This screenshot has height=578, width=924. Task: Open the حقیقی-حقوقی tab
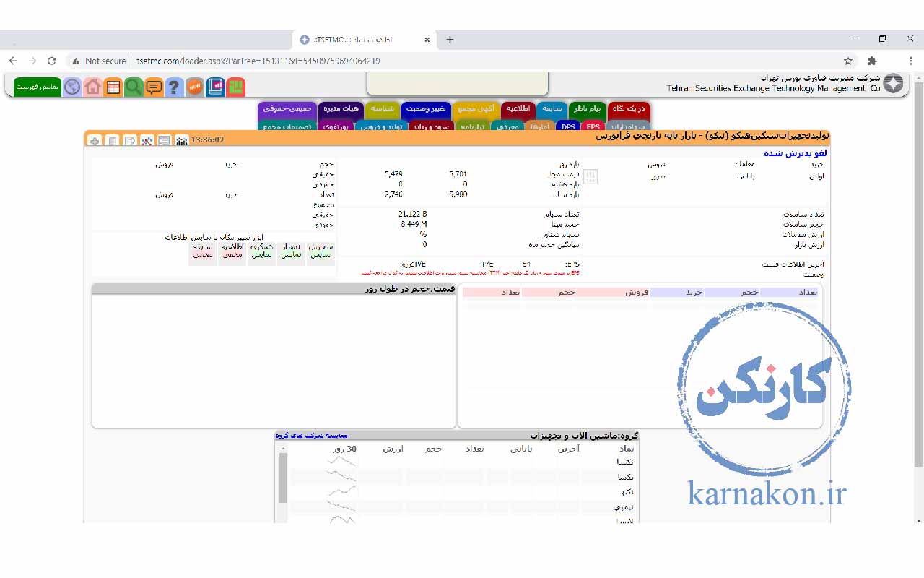click(287, 108)
